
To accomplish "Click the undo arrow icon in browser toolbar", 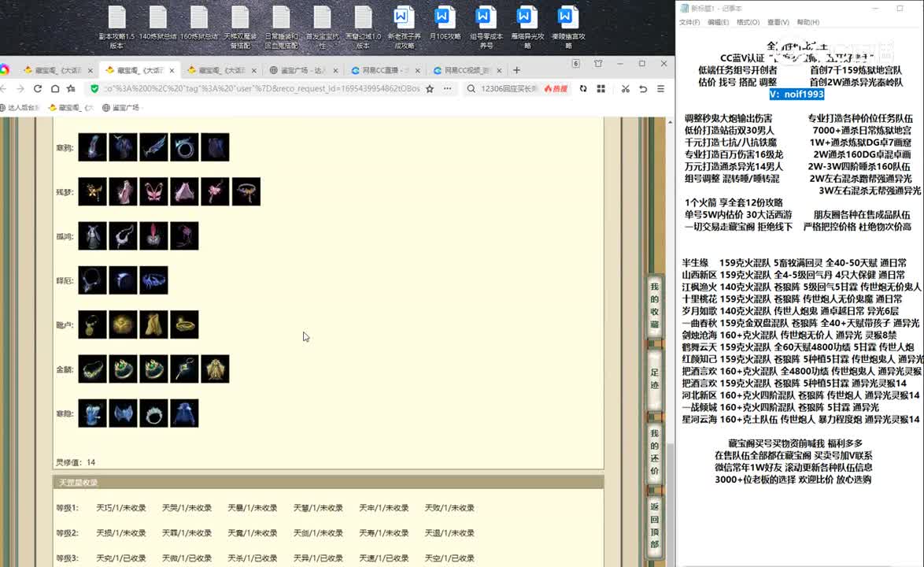I will pyautogui.click(x=643, y=88).
